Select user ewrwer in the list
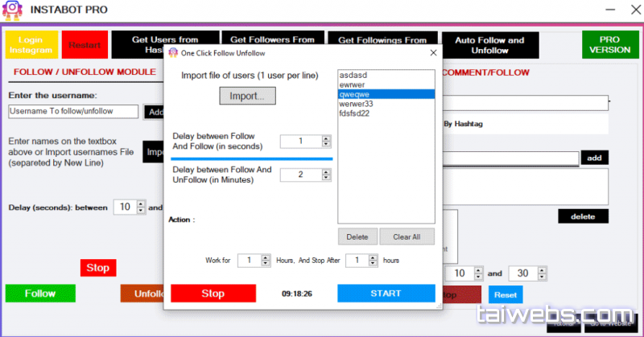The width and height of the screenshot is (644, 337). click(386, 84)
